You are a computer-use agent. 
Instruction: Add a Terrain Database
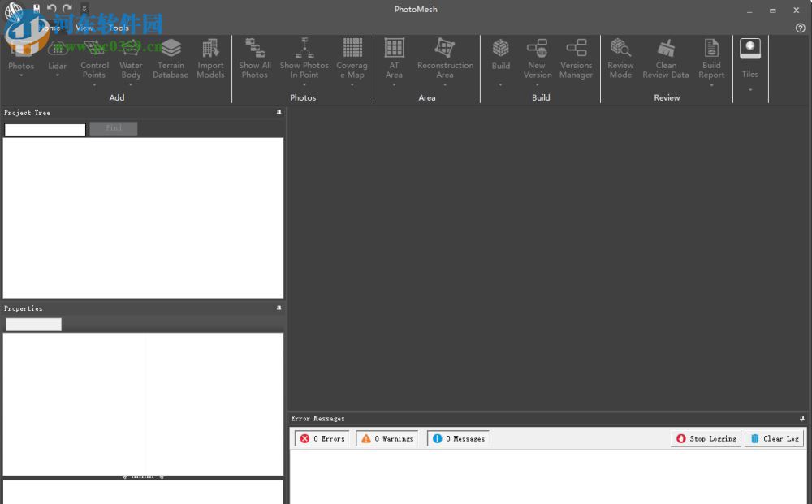coord(171,57)
